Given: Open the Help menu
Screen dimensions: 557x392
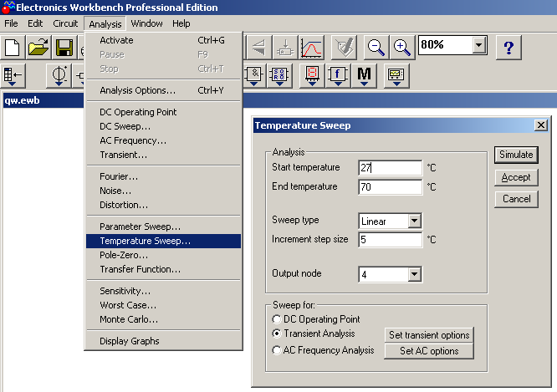Looking at the screenshot, I should (181, 23).
